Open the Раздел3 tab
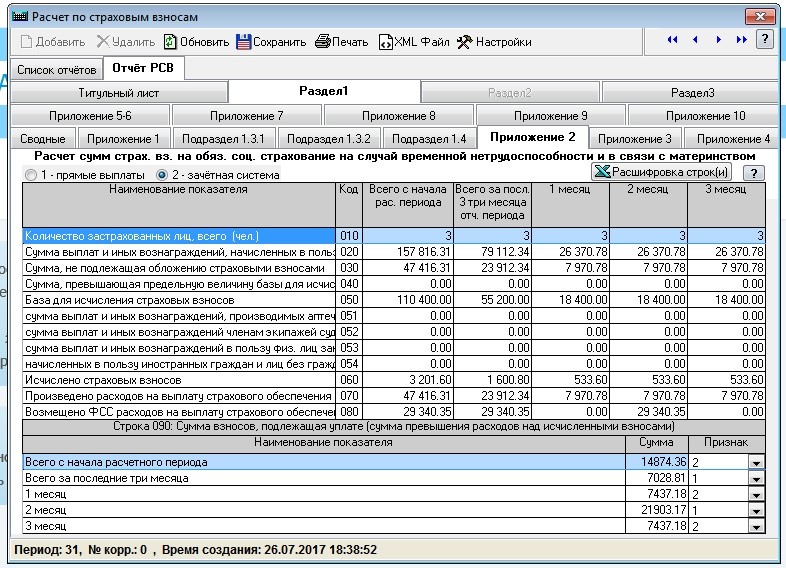 pos(692,93)
